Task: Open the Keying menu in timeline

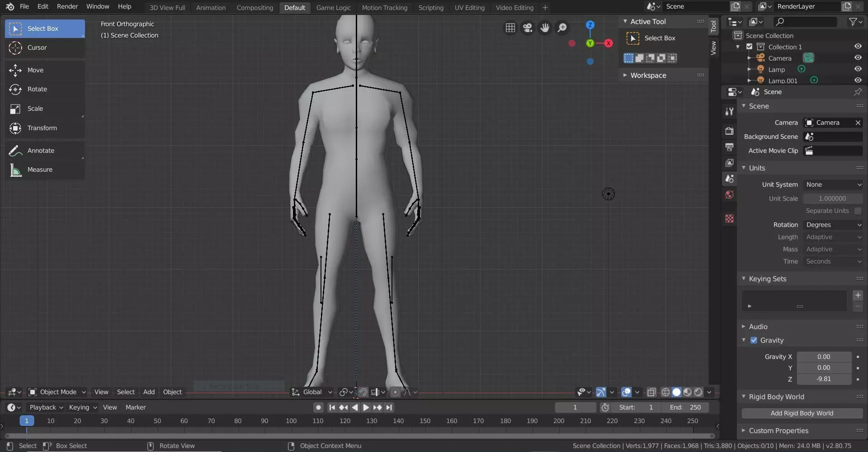Action: tap(83, 408)
